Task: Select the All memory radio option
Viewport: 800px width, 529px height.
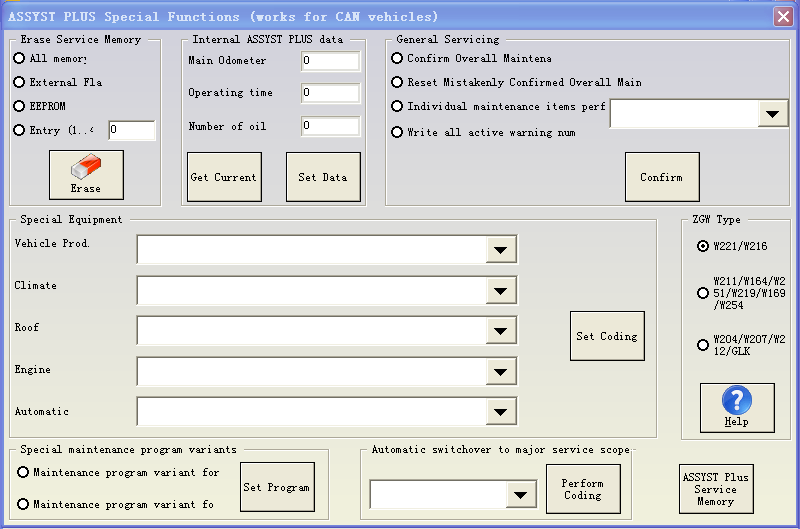Action: coord(19,58)
